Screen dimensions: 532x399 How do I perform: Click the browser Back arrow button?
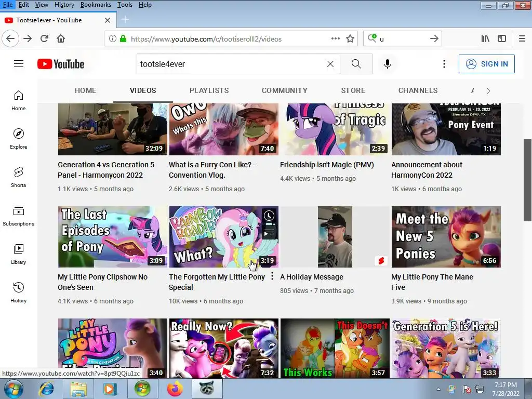click(10, 38)
